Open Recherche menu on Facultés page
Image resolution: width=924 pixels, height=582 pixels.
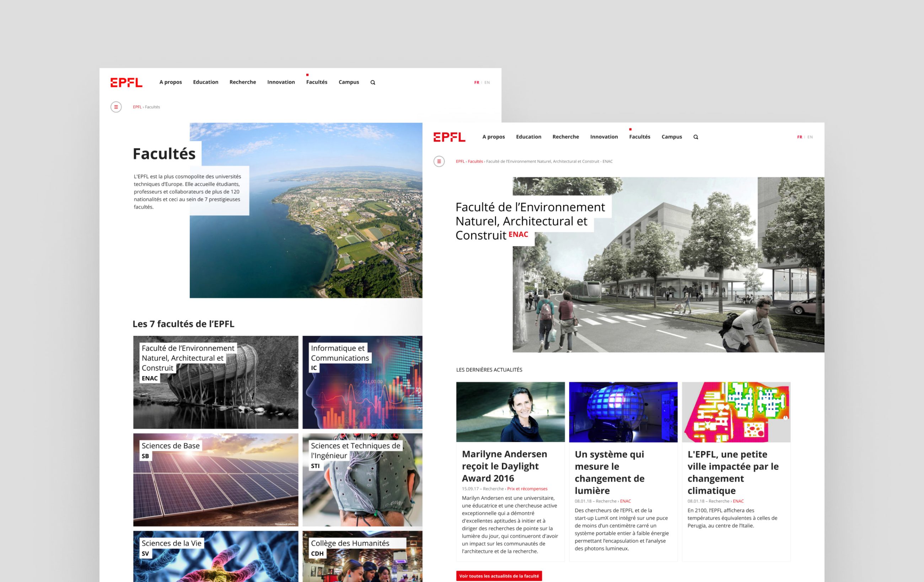coord(242,82)
